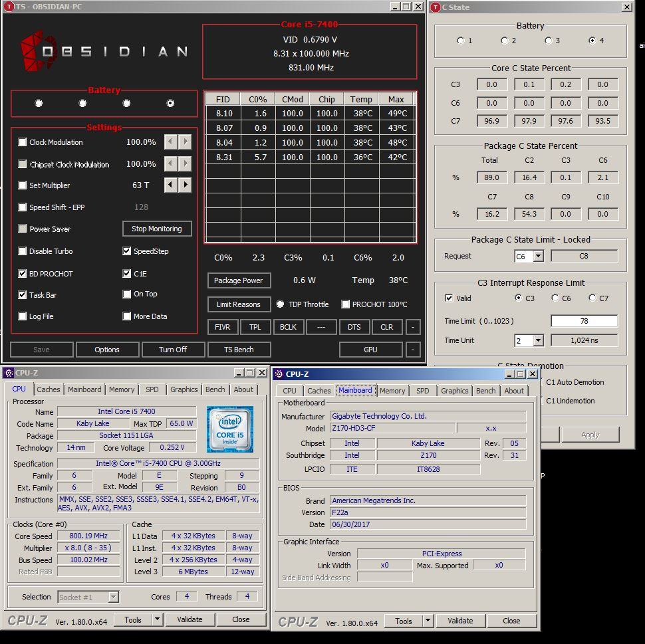This screenshot has width=645, height=644.
Task: Switch to Caches tab in left CPU-Z window
Action: 49,389
